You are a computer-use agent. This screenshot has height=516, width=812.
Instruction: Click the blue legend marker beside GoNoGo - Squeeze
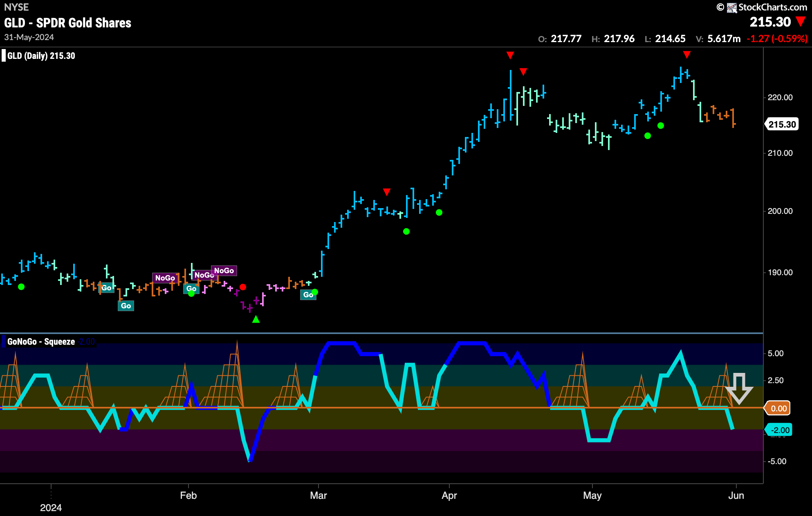(4, 341)
